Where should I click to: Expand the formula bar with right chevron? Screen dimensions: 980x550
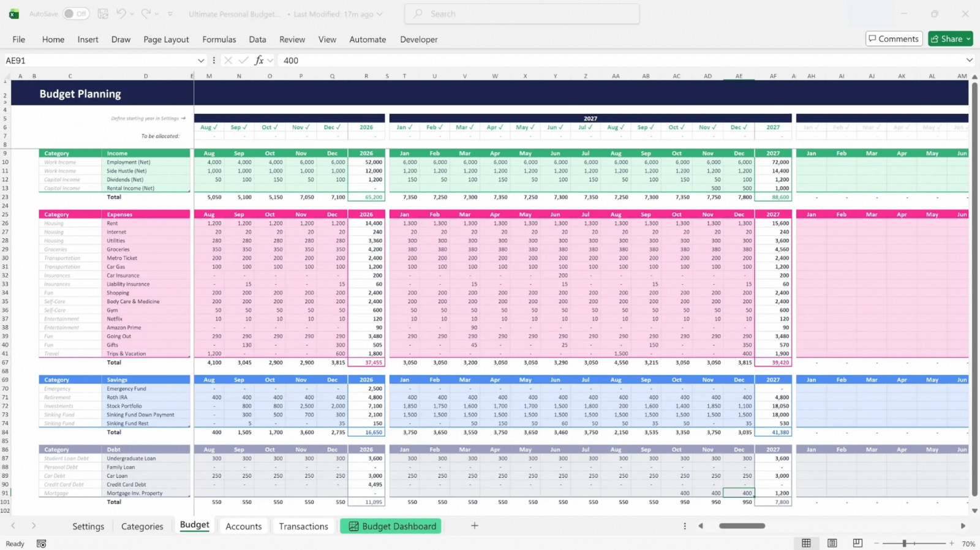coord(969,60)
